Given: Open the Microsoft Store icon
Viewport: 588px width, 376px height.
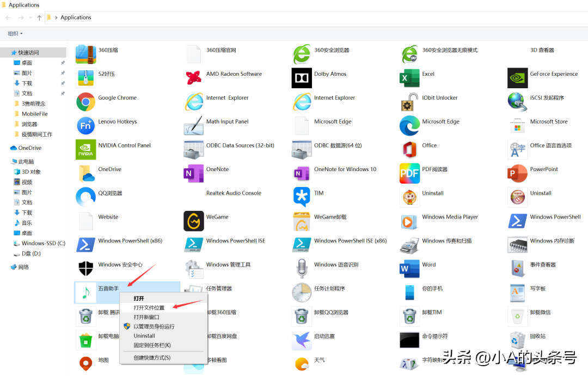Looking at the screenshot, I should point(518,126).
